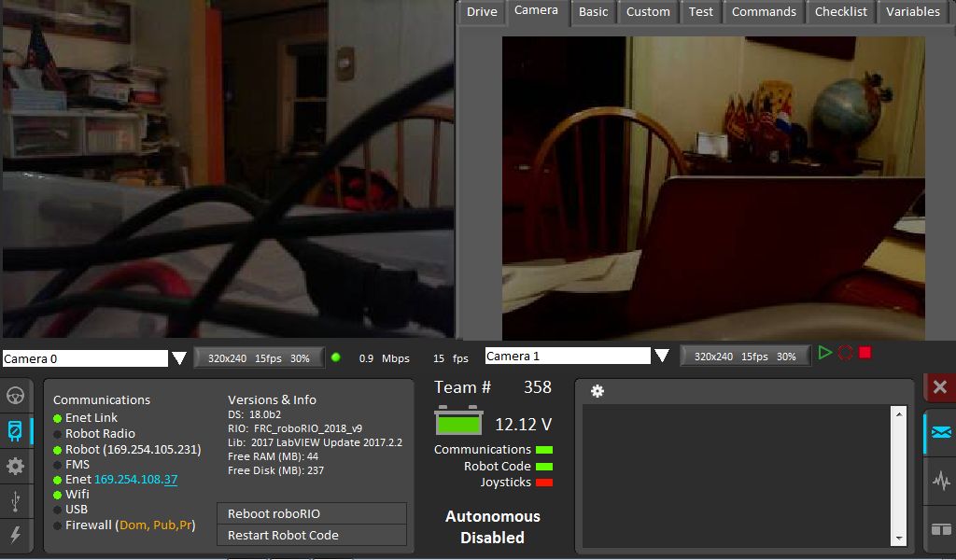Switch to the Checklist tab
The width and height of the screenshot is (956, 560).
pos(841,12)
